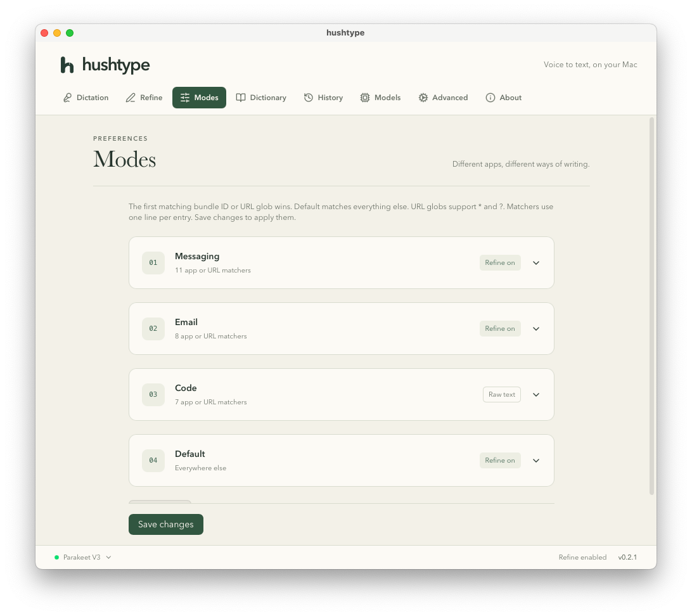Screen dimensions: 692x616
Task: Click the 02 number badge
Action: tap(153, 328)
